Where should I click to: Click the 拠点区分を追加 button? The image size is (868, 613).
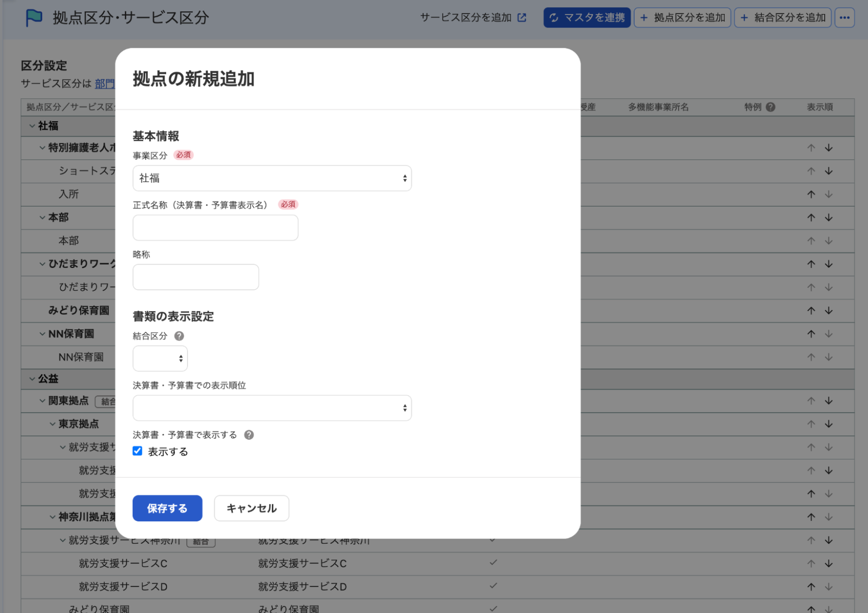682,18
